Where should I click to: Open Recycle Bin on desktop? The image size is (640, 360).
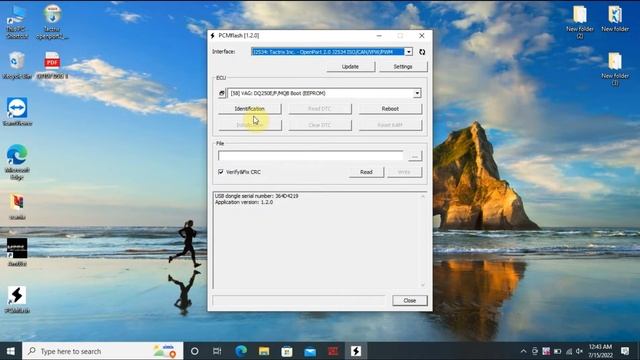click(16, 65)
